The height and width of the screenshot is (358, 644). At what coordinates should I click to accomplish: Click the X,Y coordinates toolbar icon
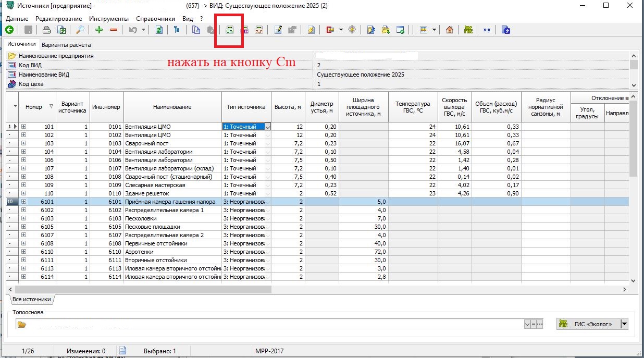(258, 30)
